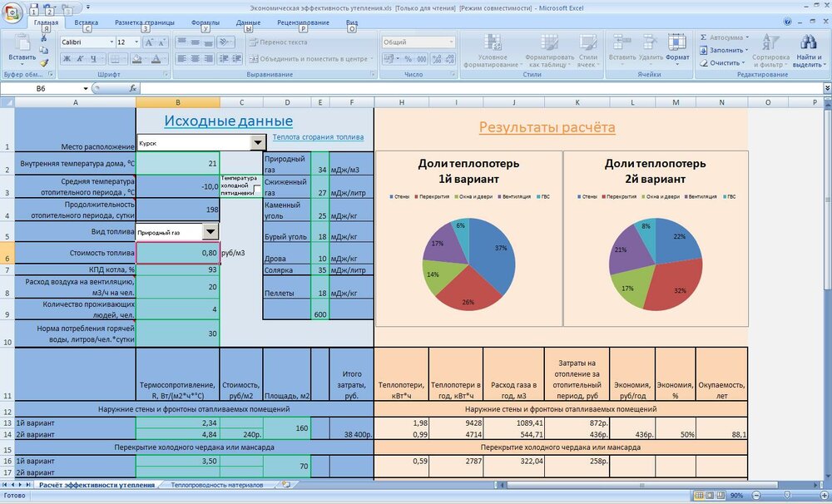Toggle bold Ж formatting
This screenshot has width=832, height=504.
click(x=67, y=58)
